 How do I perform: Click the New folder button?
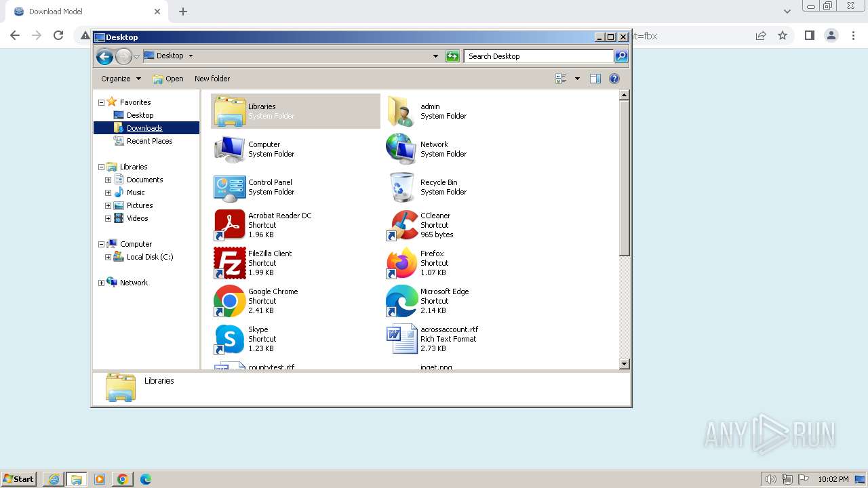pos(212,79)
